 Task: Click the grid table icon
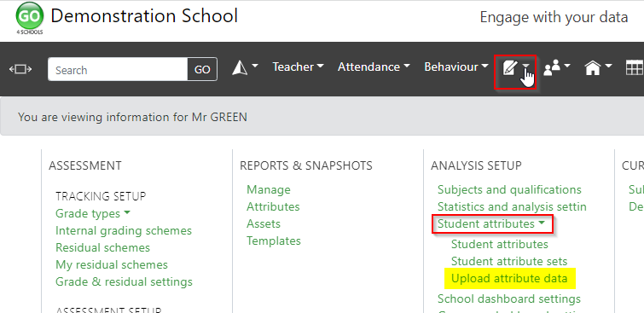pyautogui.click(x=635, y=67)
